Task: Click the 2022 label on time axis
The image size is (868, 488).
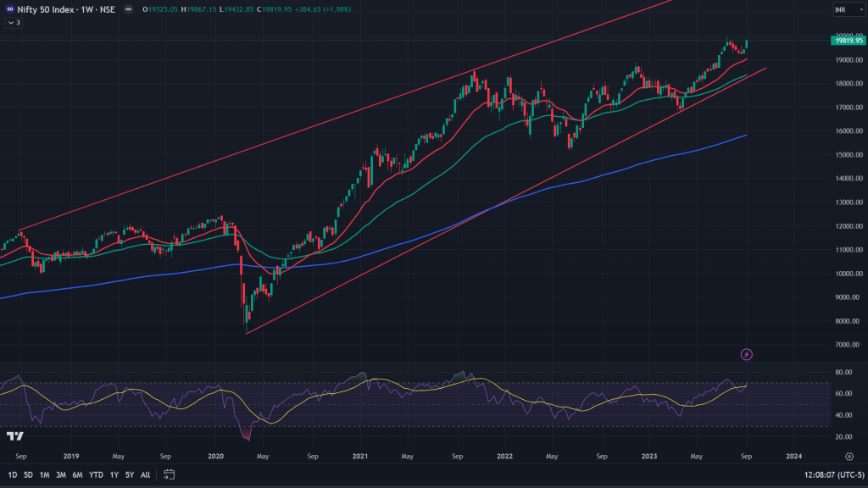Action: tap(505, 456)
